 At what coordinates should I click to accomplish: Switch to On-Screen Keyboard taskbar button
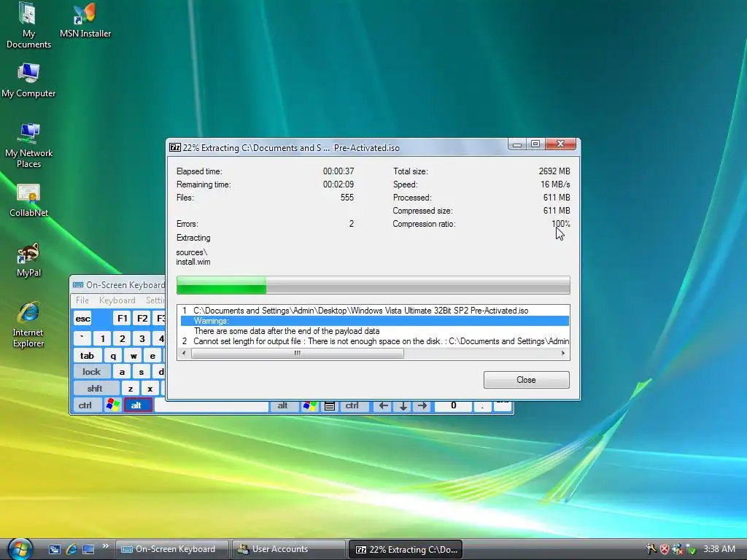[172, 549]
